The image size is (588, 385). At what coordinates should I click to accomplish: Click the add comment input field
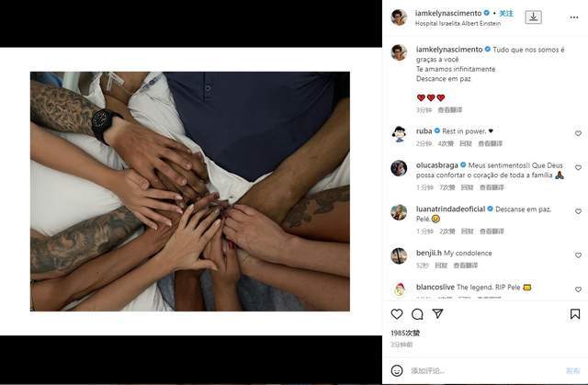coord(484,370)
